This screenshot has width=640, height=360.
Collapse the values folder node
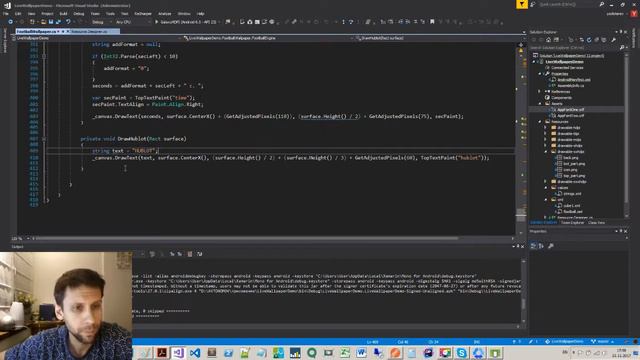[x=546, y=188]
